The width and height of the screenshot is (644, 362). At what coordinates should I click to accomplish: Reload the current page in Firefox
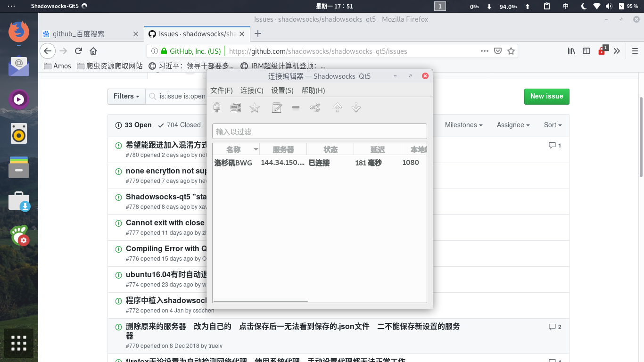tap(79, 51)
